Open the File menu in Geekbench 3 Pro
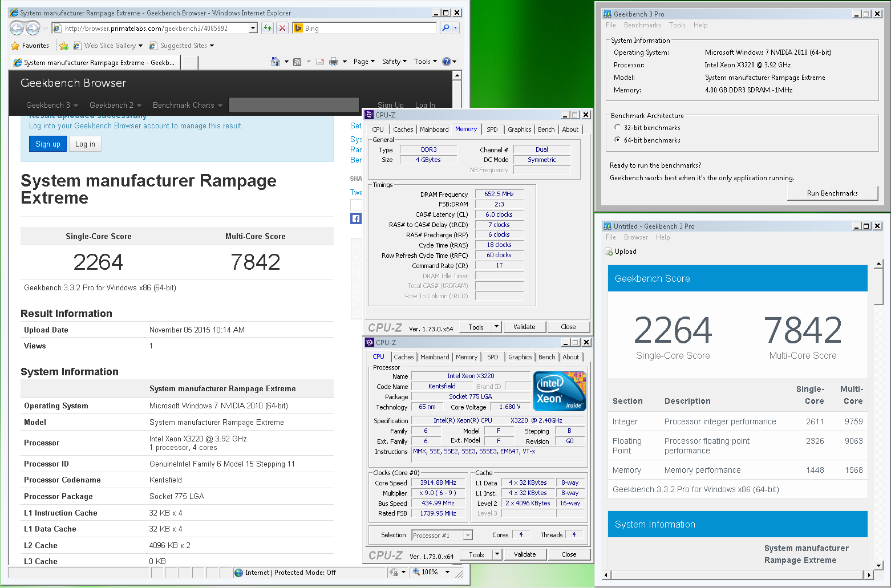This screenshot has width=891, height=588. pos(611,25)
